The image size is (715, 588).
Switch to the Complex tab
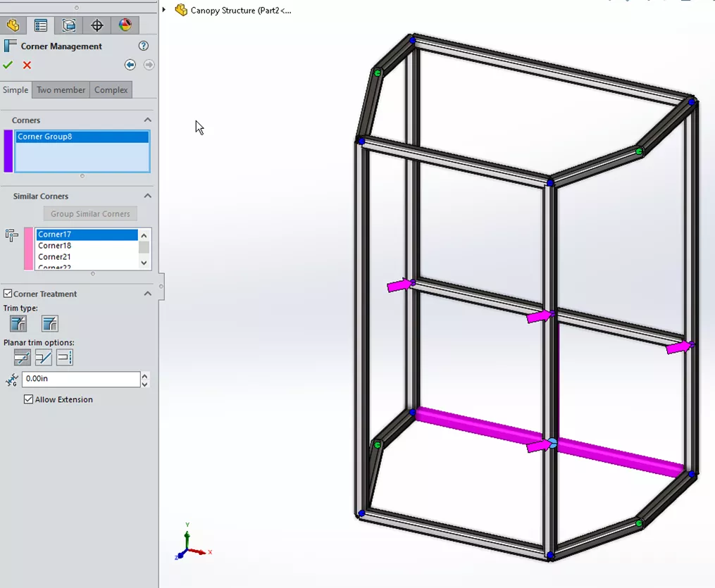[x=111, y=90]
